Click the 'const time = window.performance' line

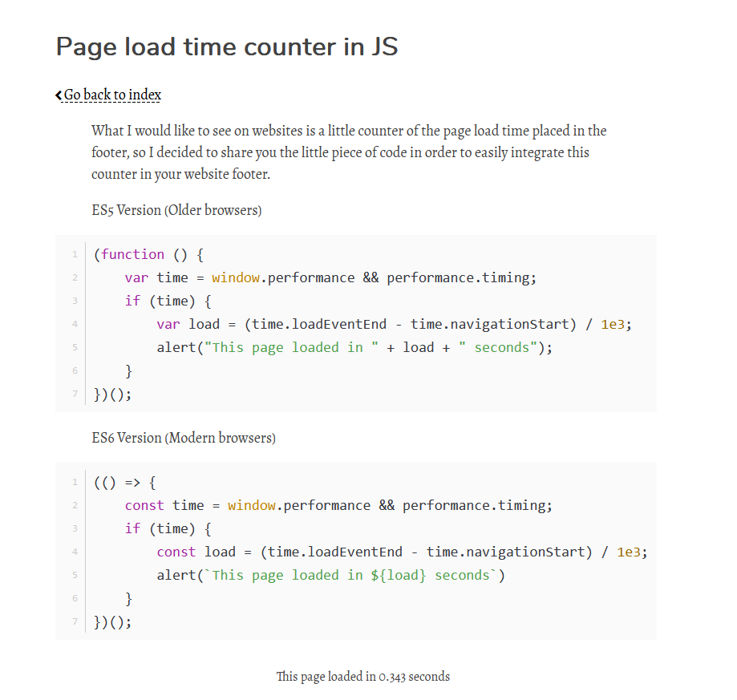[x=338, y=505]
